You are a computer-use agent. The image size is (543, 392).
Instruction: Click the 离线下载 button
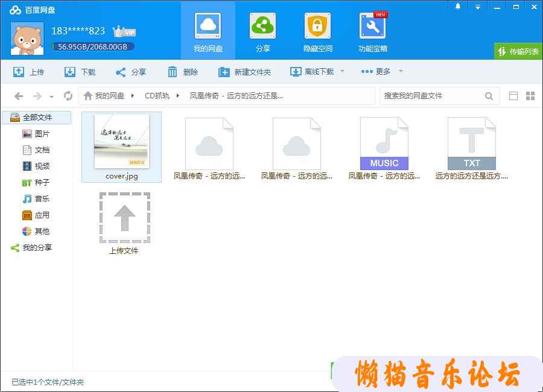tap(312, 72)
